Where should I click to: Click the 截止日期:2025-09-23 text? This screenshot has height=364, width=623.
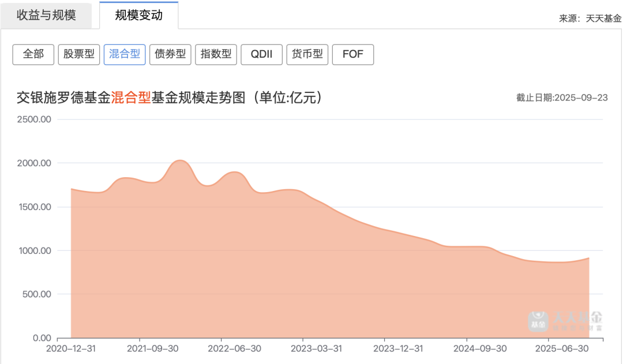pos(562,97)
